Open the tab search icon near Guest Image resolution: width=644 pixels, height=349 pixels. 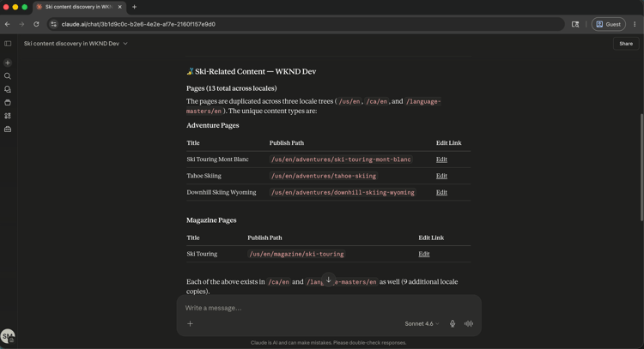pos(575,24)
